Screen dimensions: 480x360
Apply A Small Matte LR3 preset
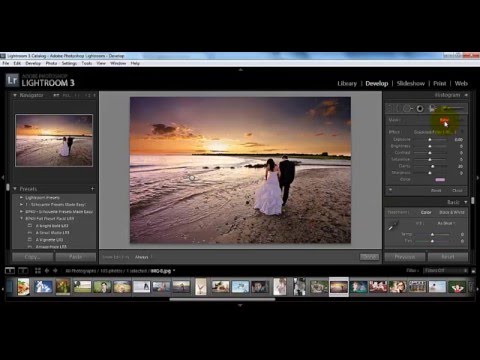tap(52, 233)
